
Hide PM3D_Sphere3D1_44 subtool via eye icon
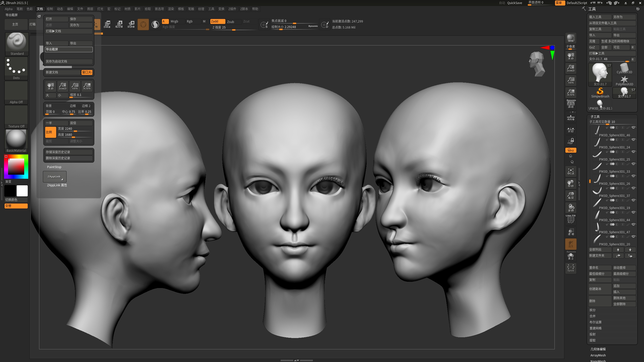(633, 212)
